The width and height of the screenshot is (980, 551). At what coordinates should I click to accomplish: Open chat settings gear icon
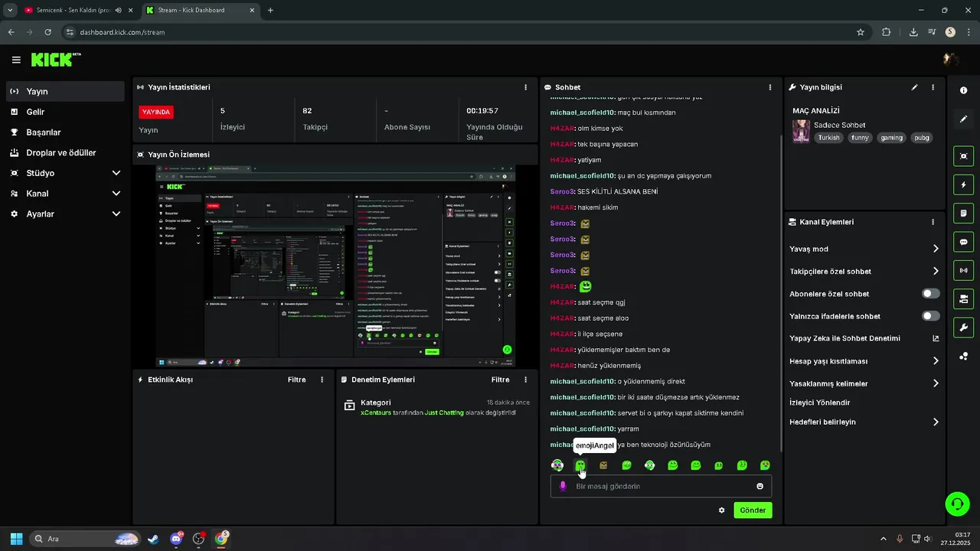721,510
